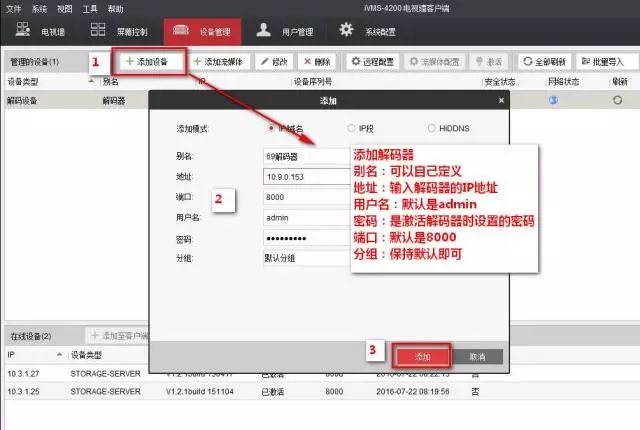The image size is (640, 430).
Task: Click the 添加流媒体 toolbar button
Action: [x=218, y=62]
